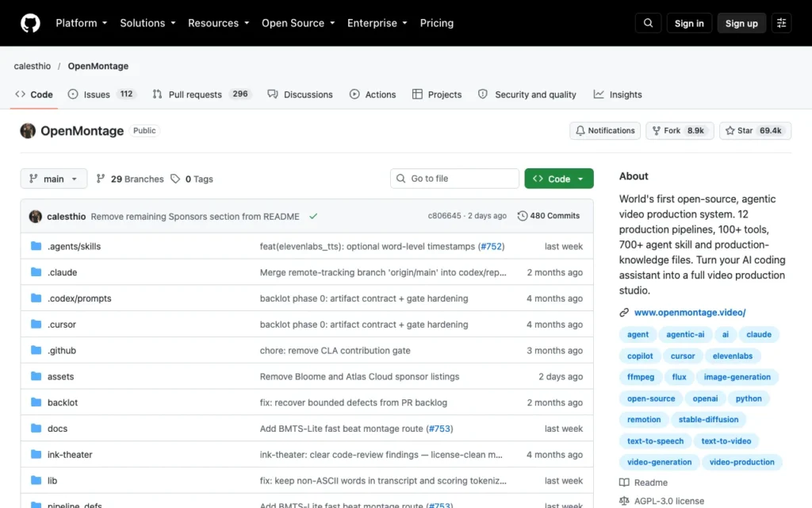
Task: Open the 480 Commits history link
Action: tap(549, 216)
